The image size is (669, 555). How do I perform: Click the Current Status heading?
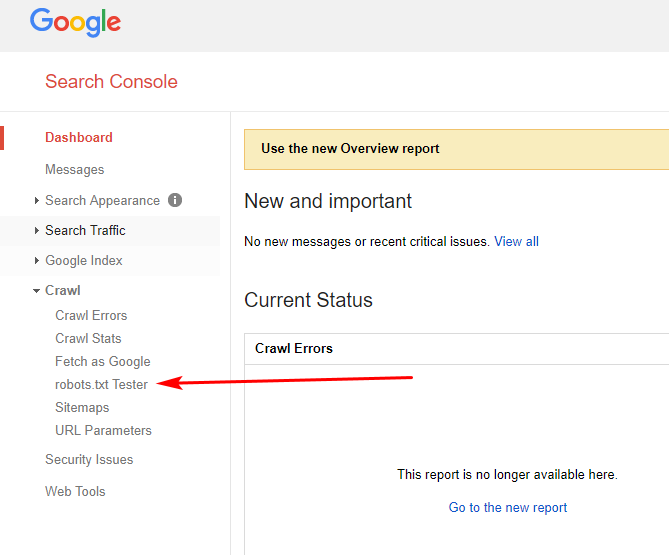308,300
